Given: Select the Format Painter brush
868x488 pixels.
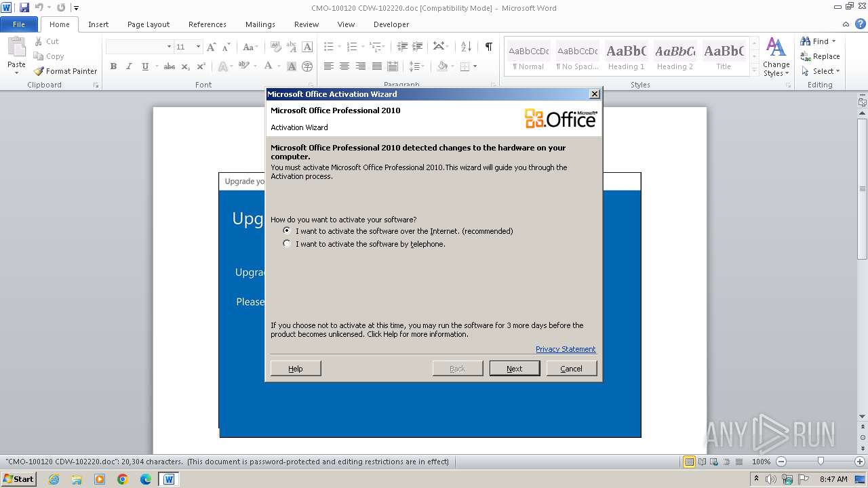Looking at the screenshot, I should [39, 71].
